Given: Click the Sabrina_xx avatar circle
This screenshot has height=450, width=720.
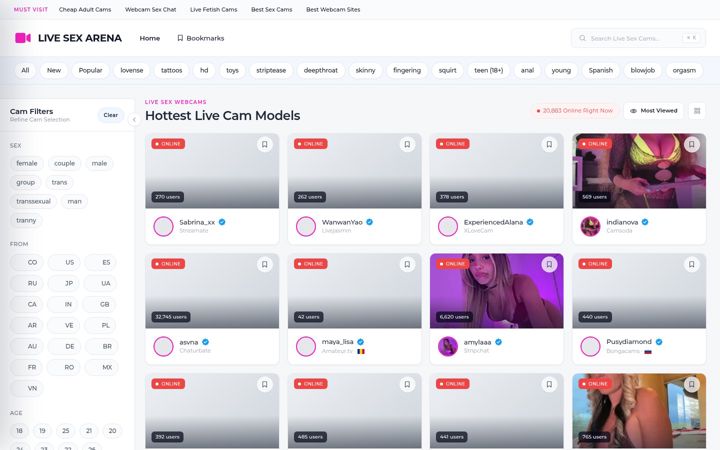Looking at the screenshot, I should tap(163, 226).
